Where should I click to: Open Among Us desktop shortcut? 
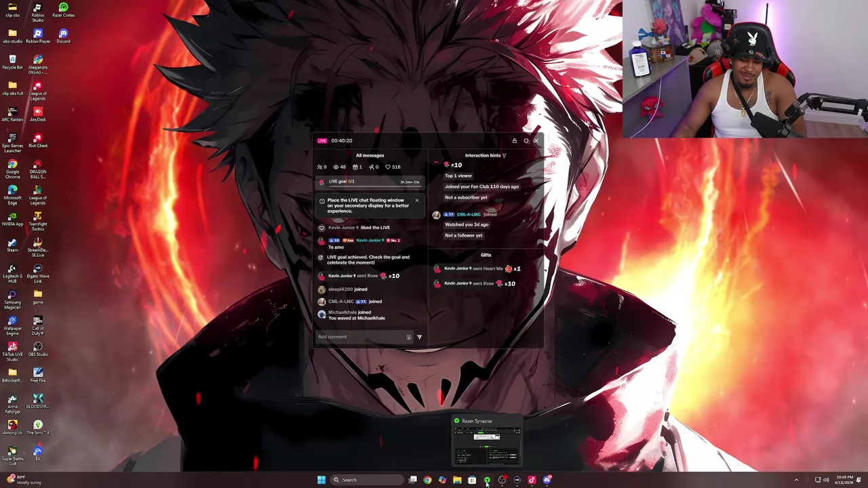pos(12,427)
